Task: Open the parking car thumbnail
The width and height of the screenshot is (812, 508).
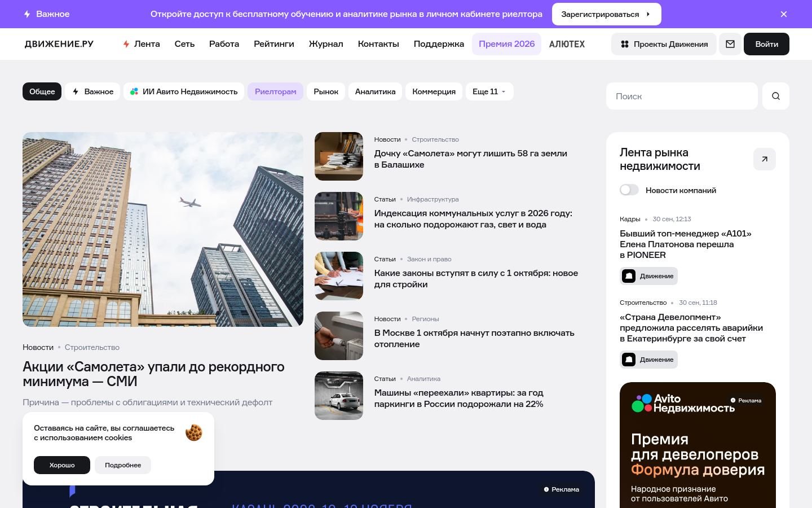Action: click(339, 396)
